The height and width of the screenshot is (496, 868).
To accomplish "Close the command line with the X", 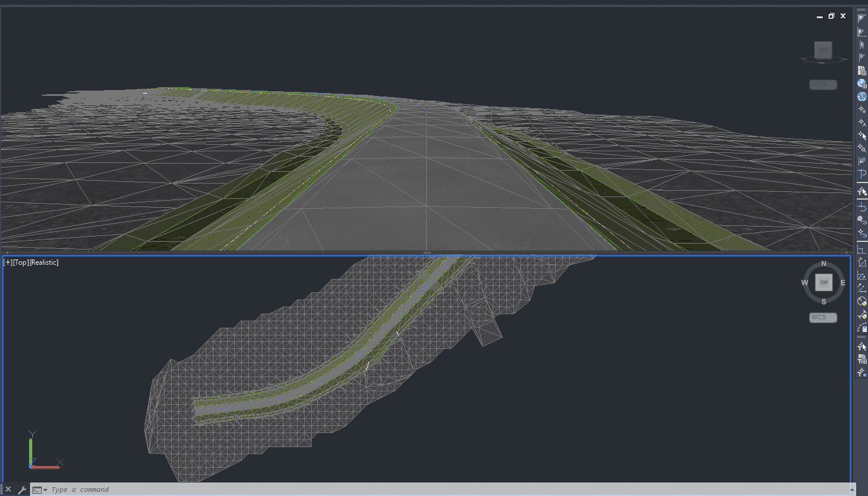I will (8, 490).
